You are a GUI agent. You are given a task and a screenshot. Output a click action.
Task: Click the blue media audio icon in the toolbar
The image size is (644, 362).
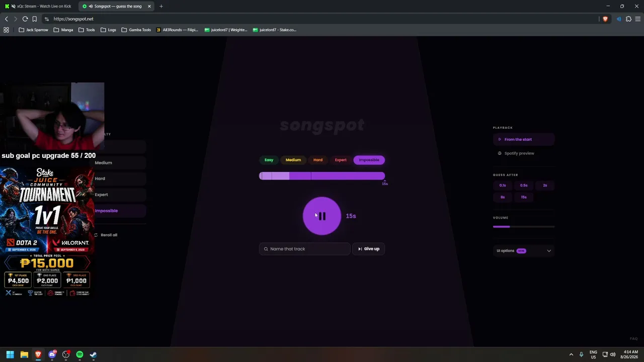pyautogui.click(x=619, y=19)
